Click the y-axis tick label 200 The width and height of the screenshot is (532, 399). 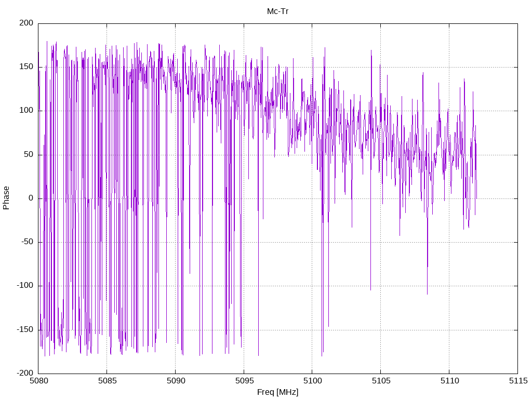click(x=26, y=23)
